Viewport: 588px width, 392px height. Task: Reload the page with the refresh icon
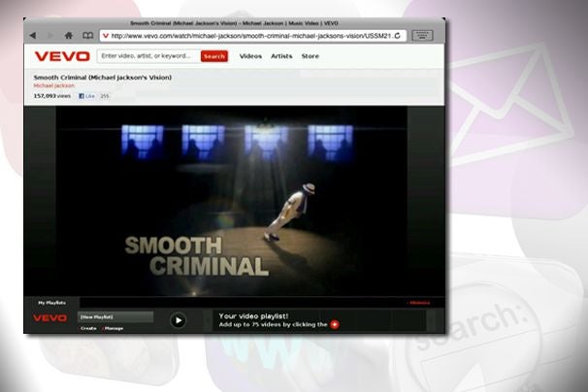(398, 36)
